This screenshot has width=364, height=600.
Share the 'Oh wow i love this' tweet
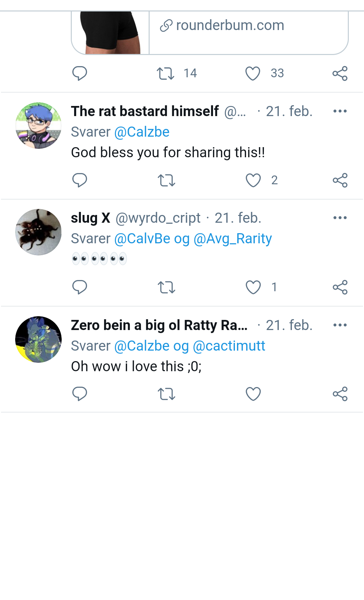click(x=340, y=394)
